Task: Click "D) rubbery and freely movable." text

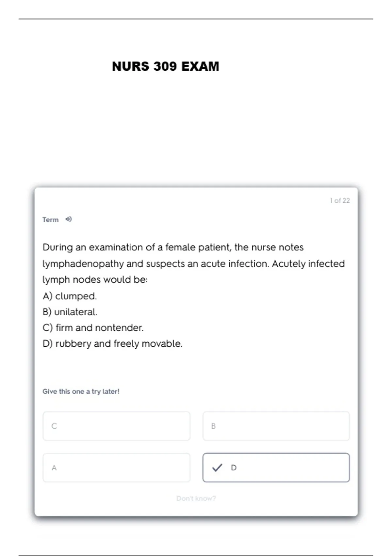Action: click(112, 343)
